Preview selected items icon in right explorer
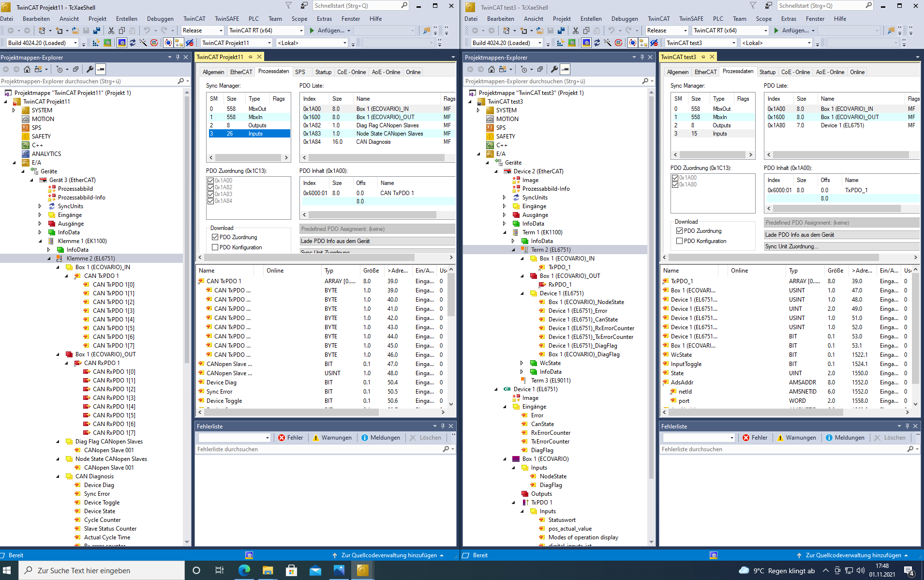 coord(565,69)
